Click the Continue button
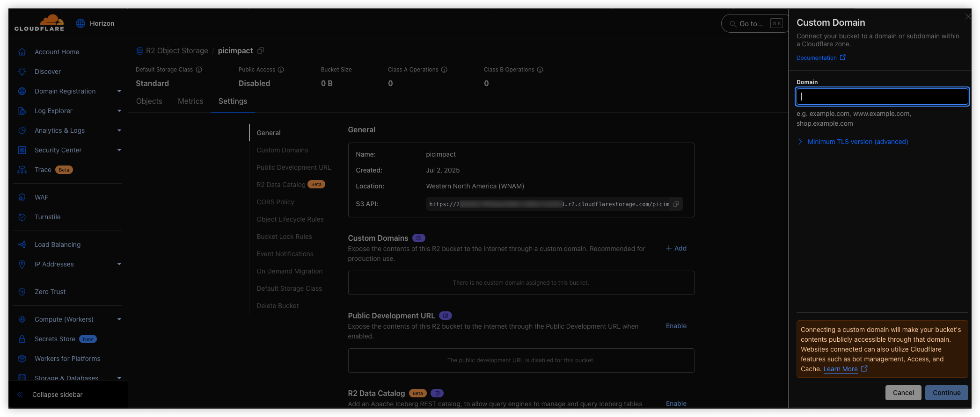The height and width of the screenshot is (417, 980). pos(946,393)
